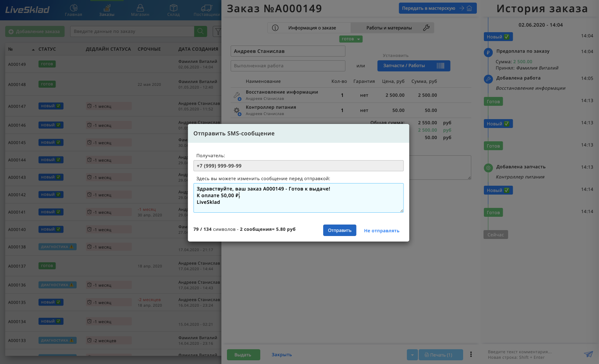Click the order search magnifier button
The width and height of the screenshot is (599, 364).
(200, 31)
